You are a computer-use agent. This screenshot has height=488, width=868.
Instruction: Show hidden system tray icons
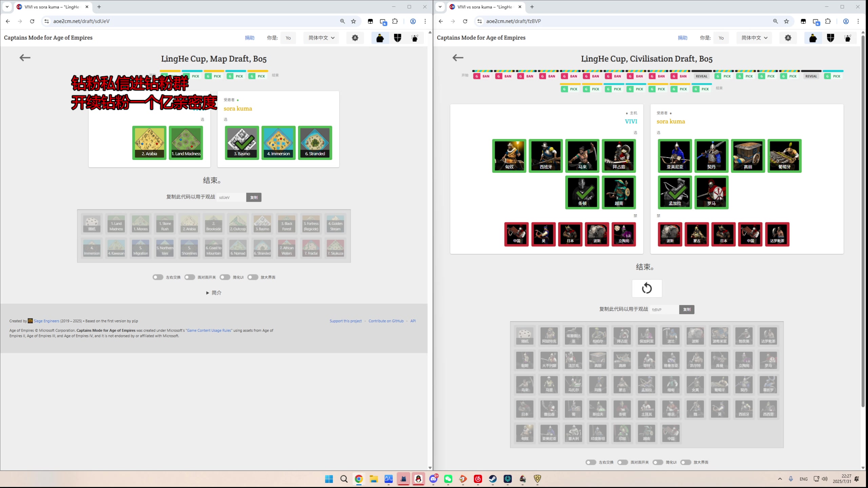click(780, 479)
